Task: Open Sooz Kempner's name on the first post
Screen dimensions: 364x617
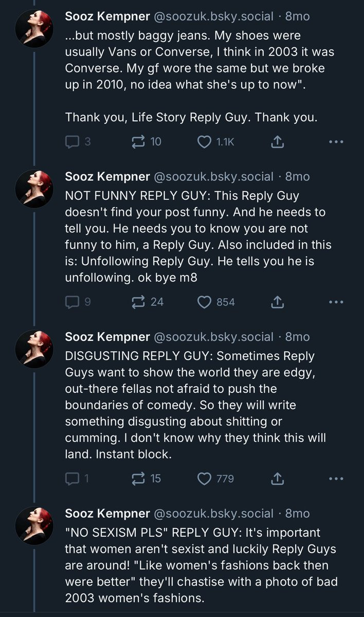Action: click(x=107, y=16)
